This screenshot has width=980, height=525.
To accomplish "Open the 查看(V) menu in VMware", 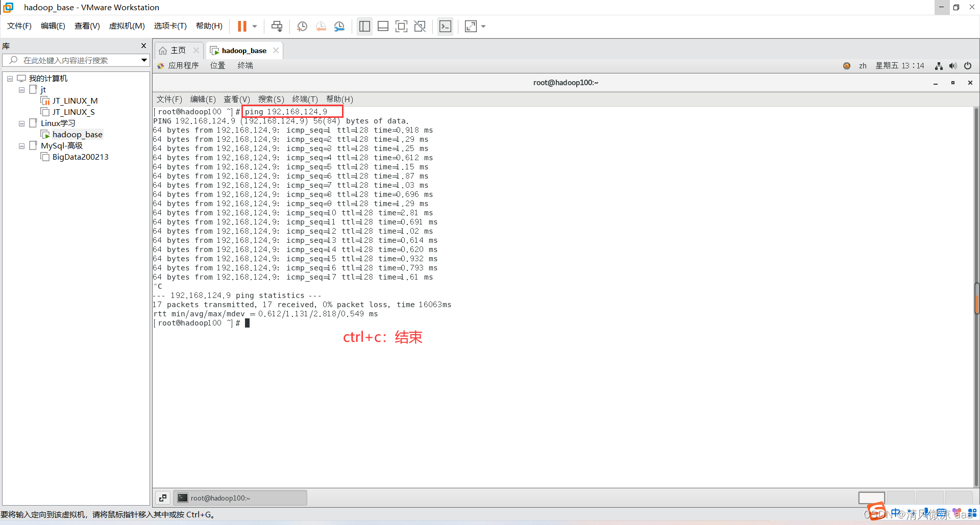I will pyautogui.click(x=87, y=26).
